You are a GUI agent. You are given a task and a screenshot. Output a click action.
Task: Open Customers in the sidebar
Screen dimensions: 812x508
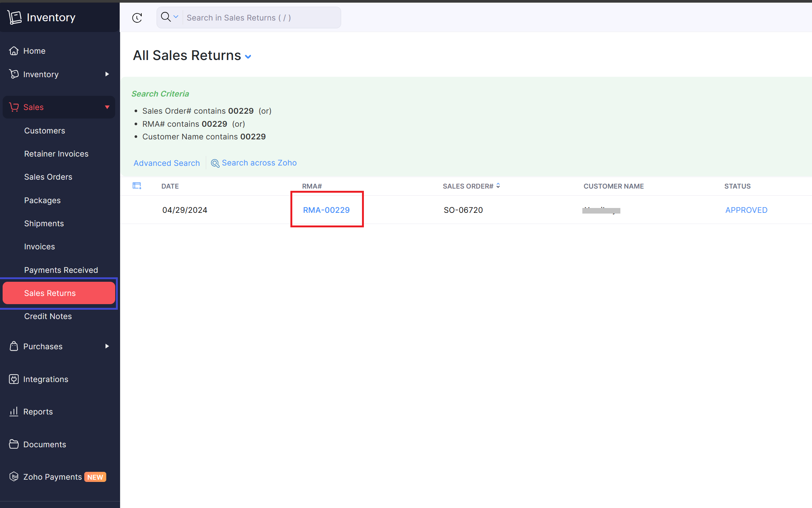pyautogui.click(x=44, y=131)
